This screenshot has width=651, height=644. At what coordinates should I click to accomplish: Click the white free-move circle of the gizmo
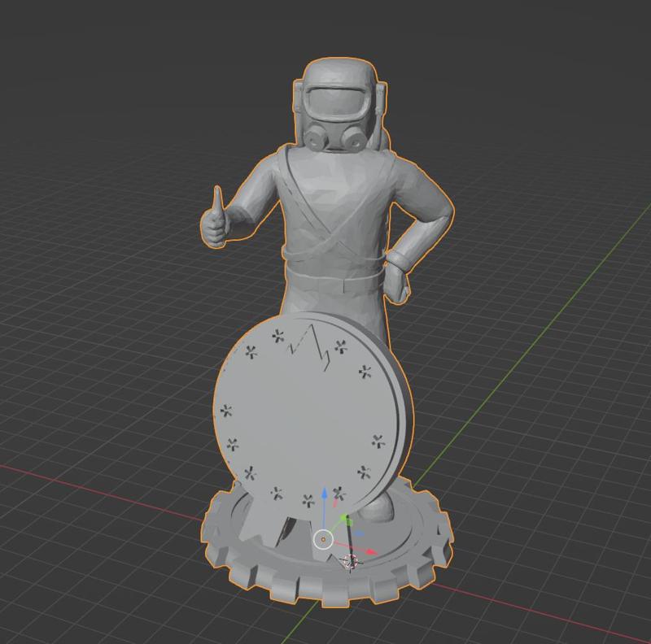tap(323, 540)
